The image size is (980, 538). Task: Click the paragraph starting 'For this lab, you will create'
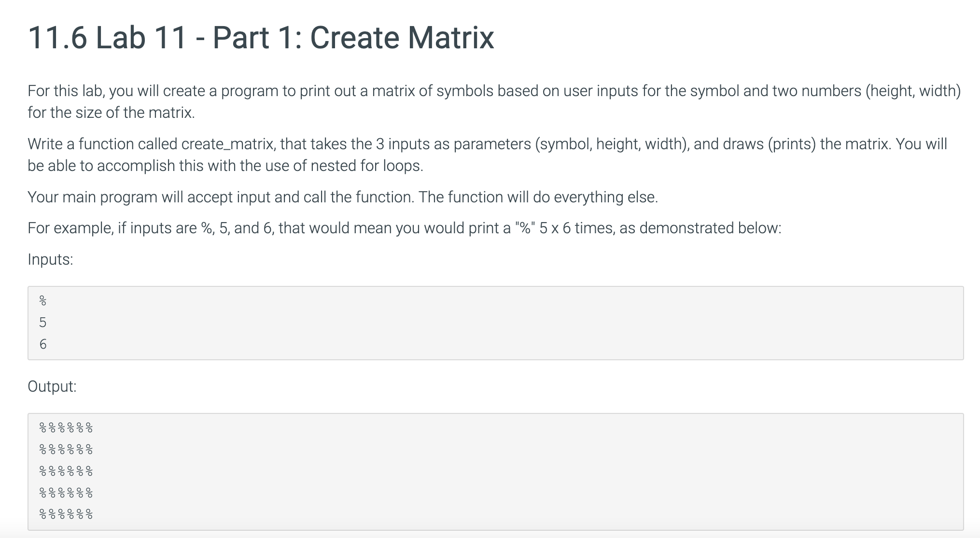(x=494, y=101)
